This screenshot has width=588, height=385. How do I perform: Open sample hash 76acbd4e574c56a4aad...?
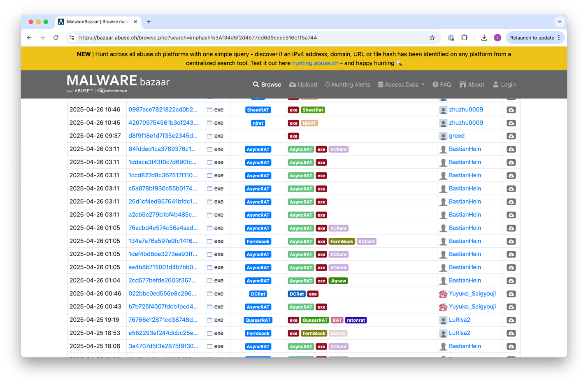click(x=163, y=228)
